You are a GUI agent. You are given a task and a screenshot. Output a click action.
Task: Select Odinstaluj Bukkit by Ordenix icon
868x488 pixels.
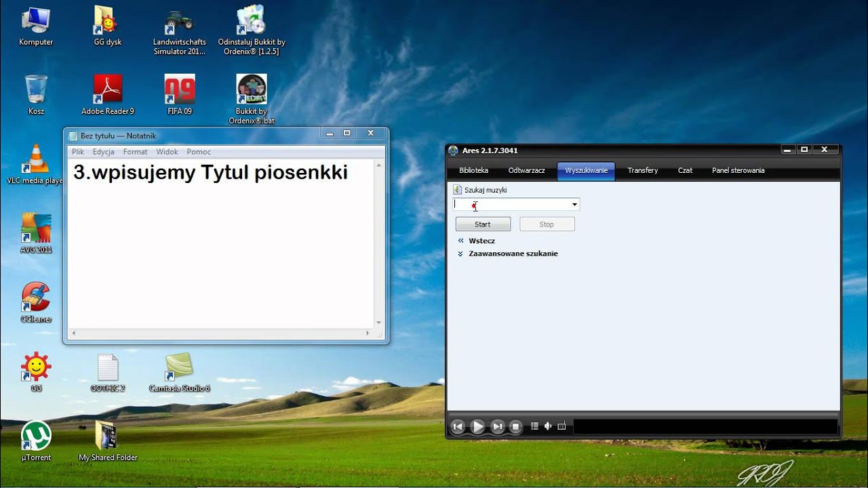pyautogui.click(x=252, y=30)
